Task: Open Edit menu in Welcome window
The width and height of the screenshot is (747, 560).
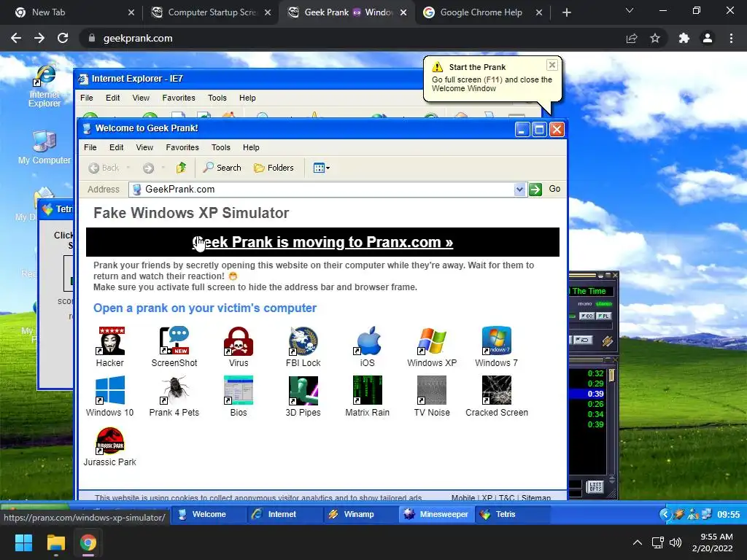Action: point(116,147)
